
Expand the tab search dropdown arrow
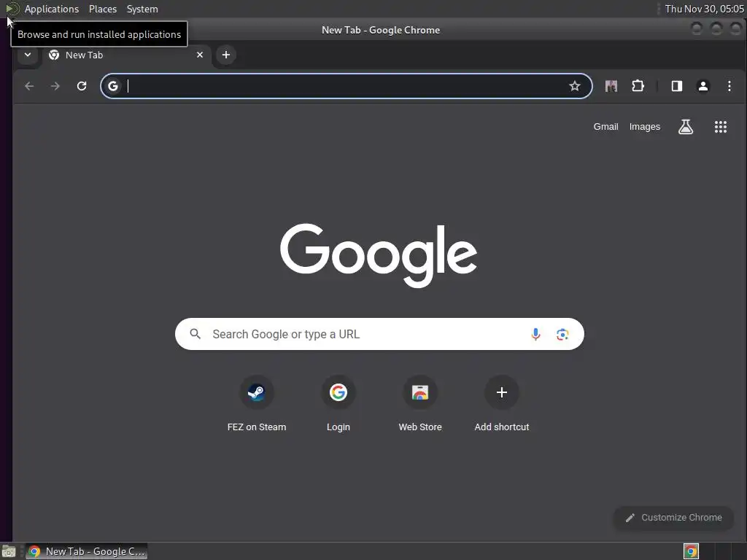(28, 55)
